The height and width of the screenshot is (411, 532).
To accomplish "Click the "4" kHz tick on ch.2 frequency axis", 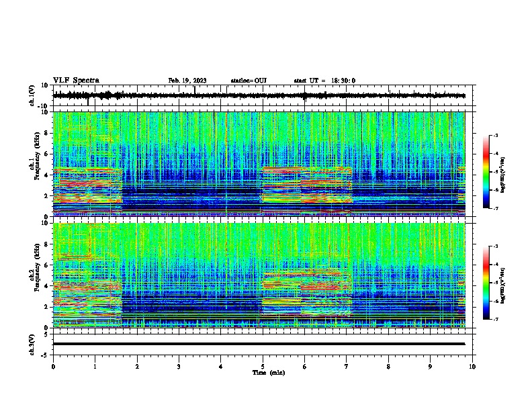I will tap(46, 286).
